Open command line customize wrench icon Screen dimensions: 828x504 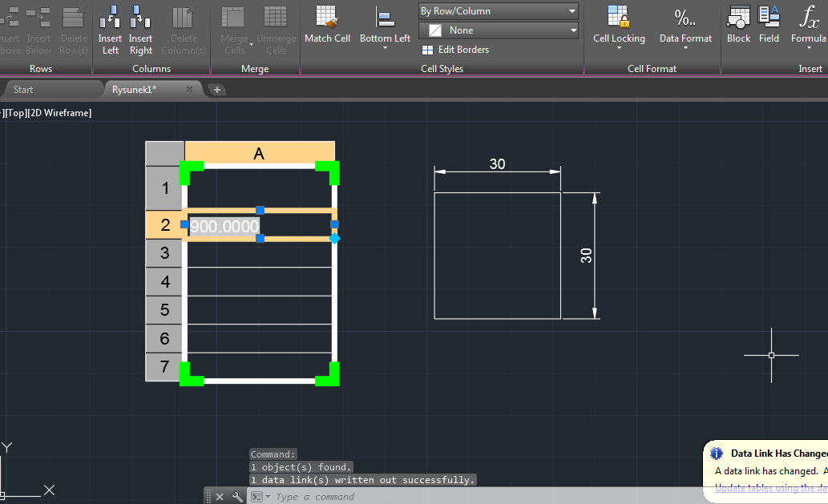point(237,497)
